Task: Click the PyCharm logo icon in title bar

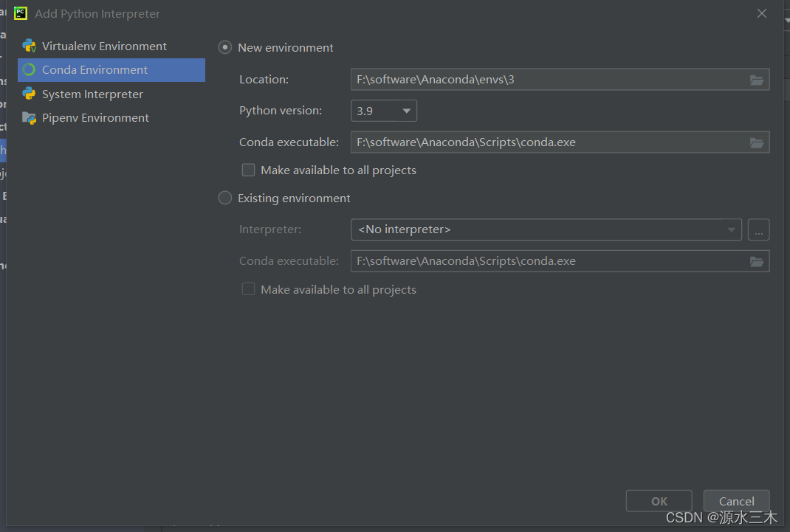Action: pyautogui.click(x=21, y=13)
